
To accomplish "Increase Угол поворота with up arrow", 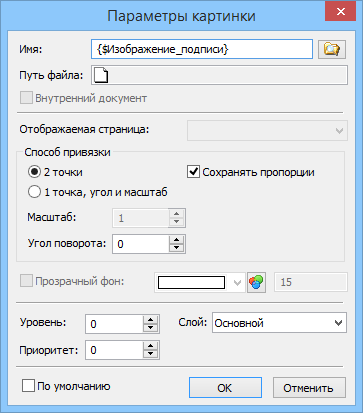I will tap(177, 240).
